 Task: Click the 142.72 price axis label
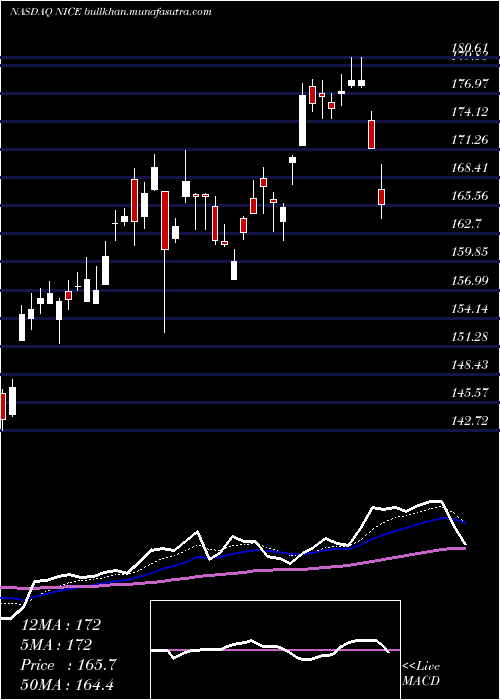470,420
